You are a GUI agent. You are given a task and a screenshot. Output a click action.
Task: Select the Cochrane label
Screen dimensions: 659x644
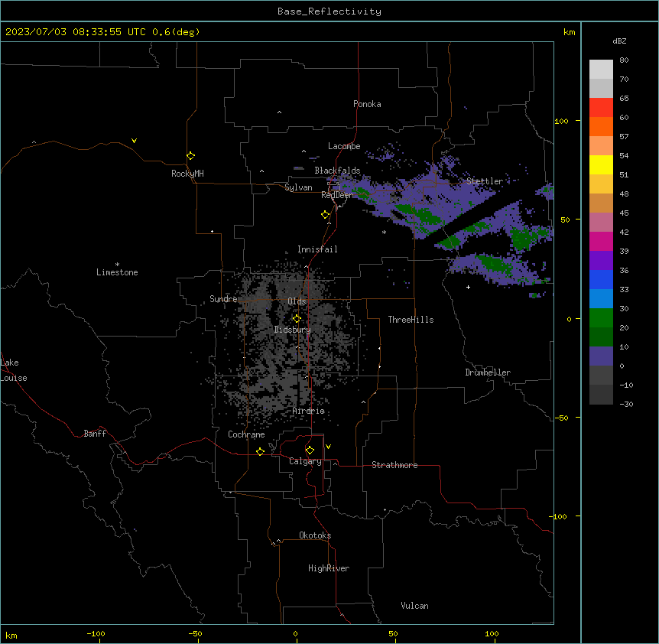point(246,434)
